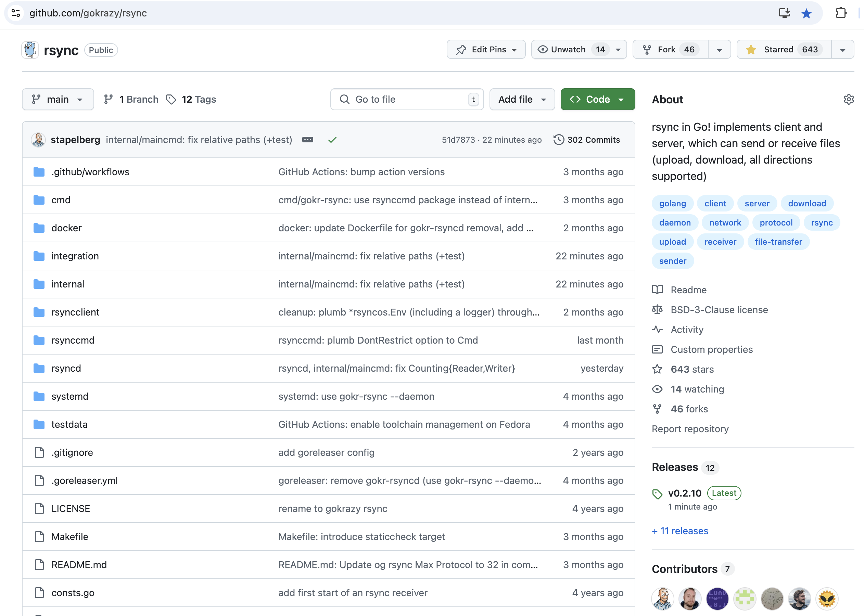Click stapelberg's commit author avatar

pos(38,140)
